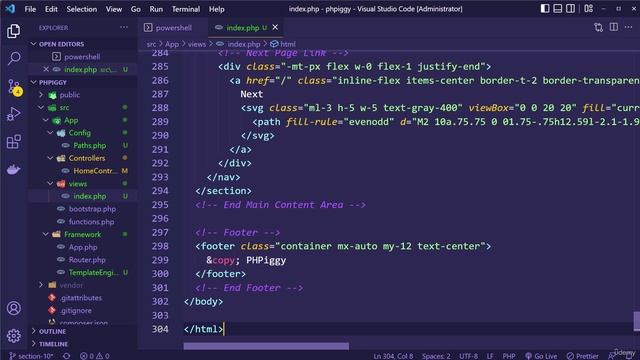This screenshot has width=640, height=360.
Task: Open the Selection menu
Action: pyautogui.click(x=82, y=9)
